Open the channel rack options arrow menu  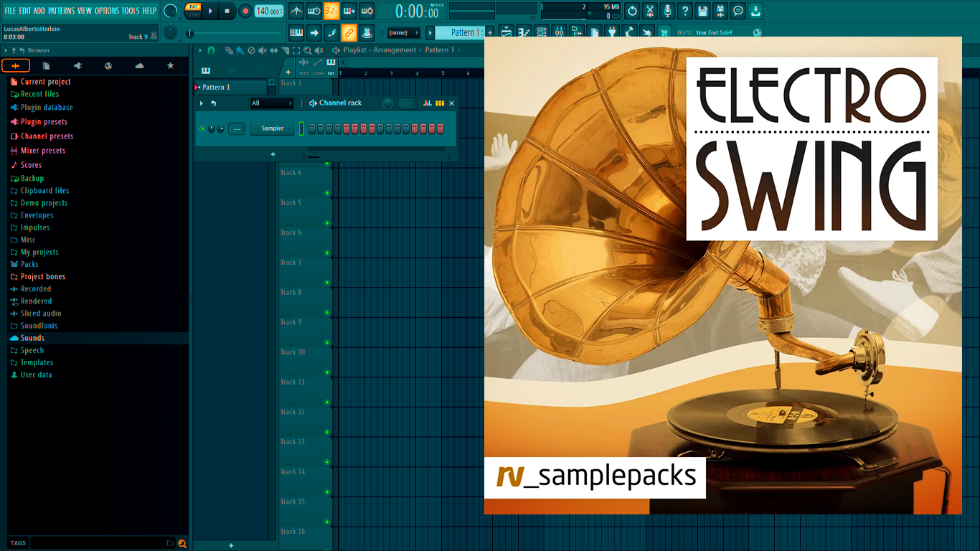(202, 103)
